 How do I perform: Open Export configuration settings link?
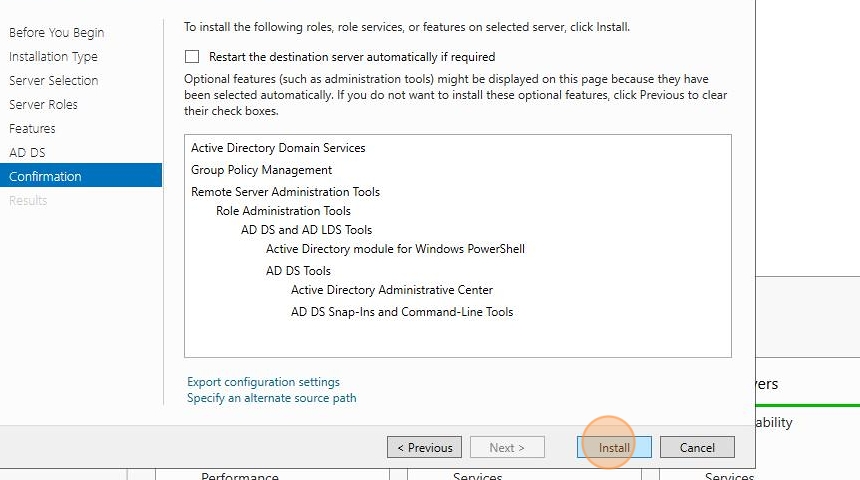[x=263, y=381]
